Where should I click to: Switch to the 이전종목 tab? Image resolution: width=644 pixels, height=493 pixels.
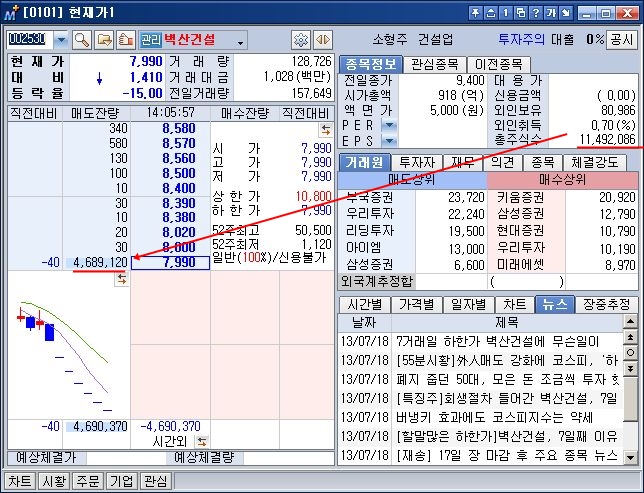(499, 64)
